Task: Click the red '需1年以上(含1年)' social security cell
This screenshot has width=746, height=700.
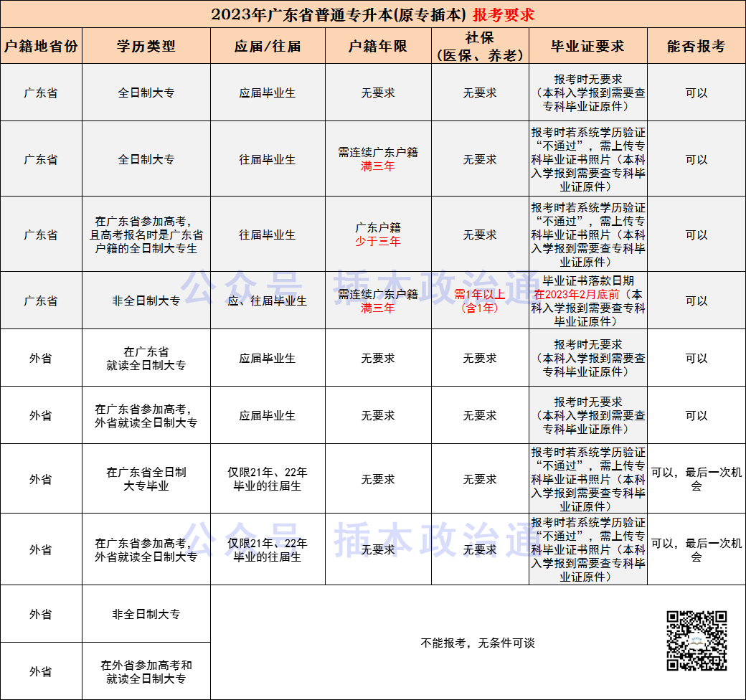Action: tap(480, 301)
